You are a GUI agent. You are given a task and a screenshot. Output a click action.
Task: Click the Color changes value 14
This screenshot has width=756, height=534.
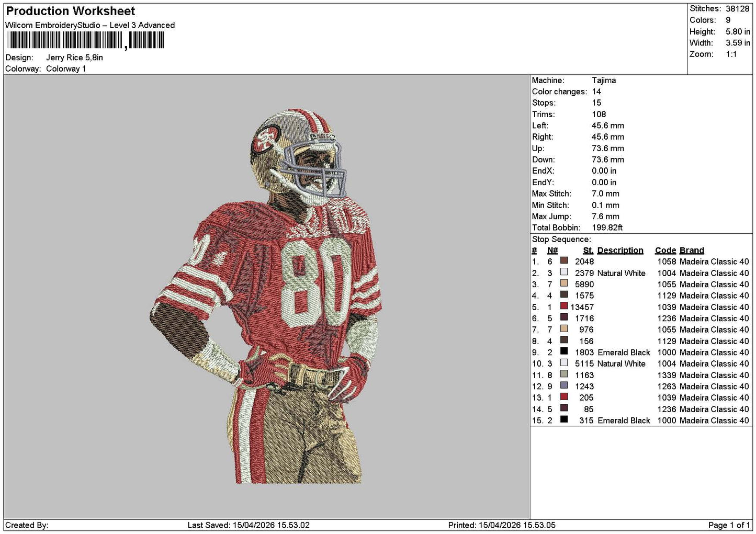(596, 92)
